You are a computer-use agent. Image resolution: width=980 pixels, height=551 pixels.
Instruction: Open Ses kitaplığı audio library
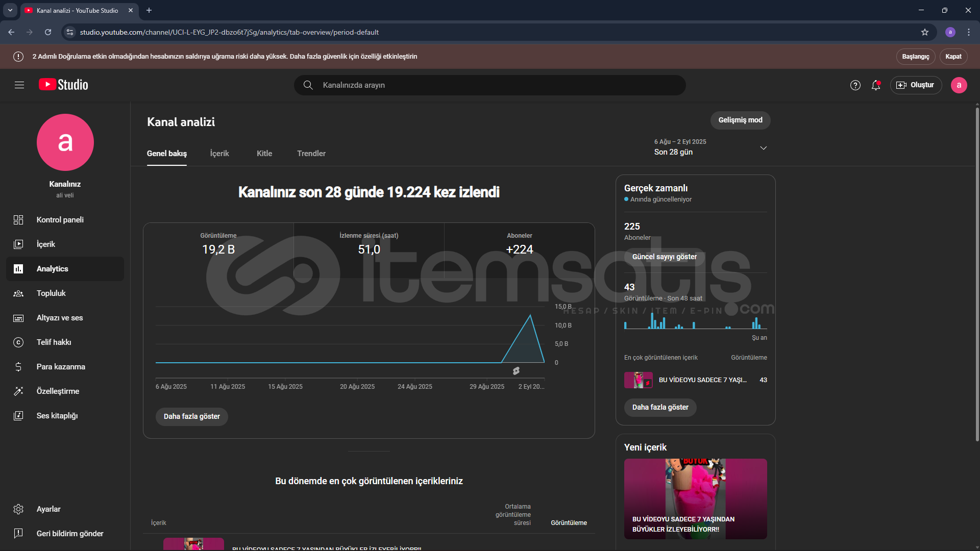65,416
